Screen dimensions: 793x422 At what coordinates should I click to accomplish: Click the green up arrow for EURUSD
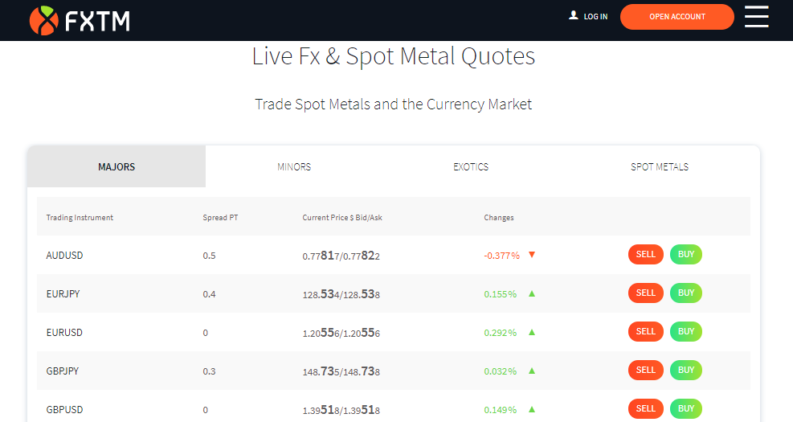coord(532,332)
